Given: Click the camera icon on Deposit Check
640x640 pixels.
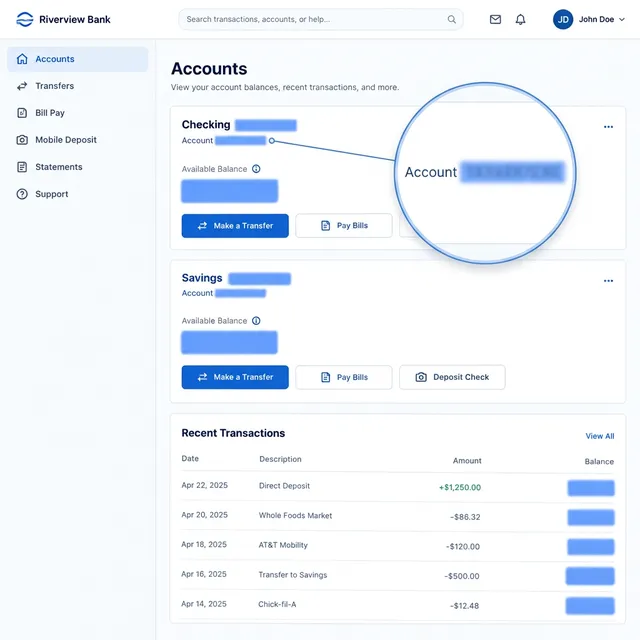Looking at the screenshot, I should (421, 377).
